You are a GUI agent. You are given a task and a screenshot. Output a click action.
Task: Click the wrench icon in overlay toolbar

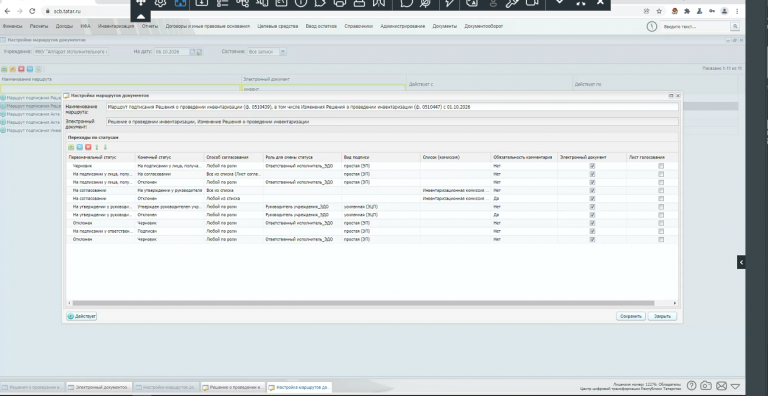511,3
